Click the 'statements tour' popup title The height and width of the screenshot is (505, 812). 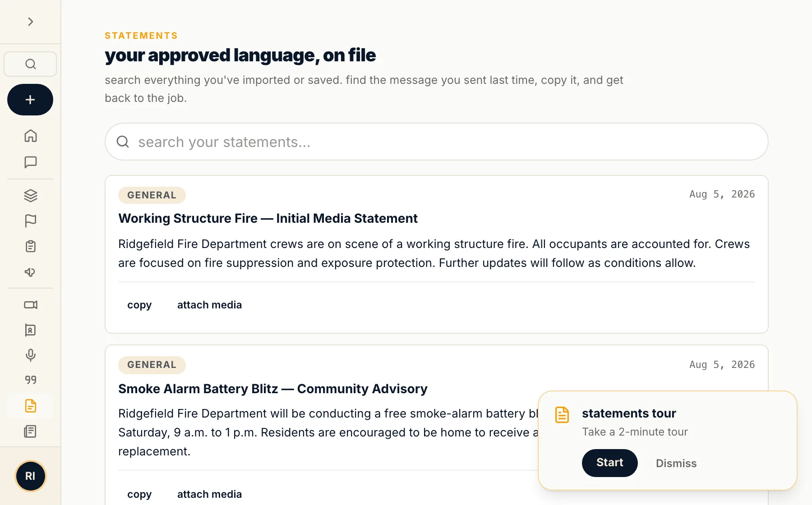click(x=629, y=413)
